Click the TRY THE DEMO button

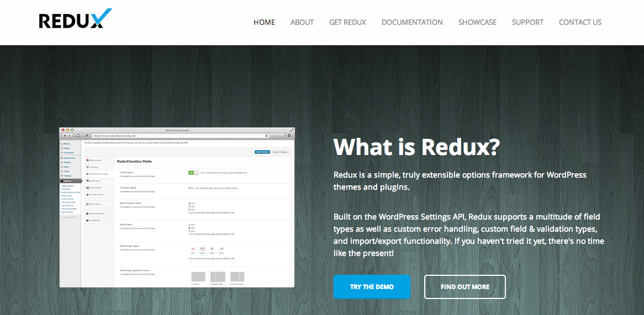[372, 287]
